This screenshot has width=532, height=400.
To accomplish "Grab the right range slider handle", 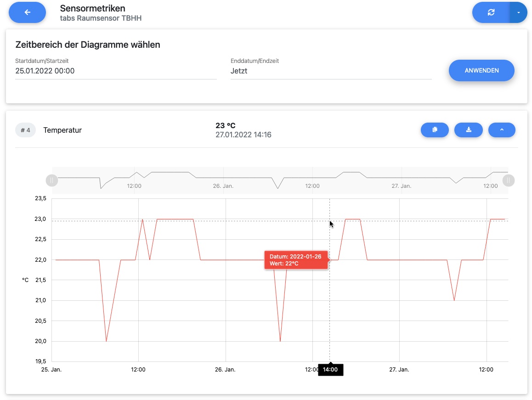I will 508,180.
